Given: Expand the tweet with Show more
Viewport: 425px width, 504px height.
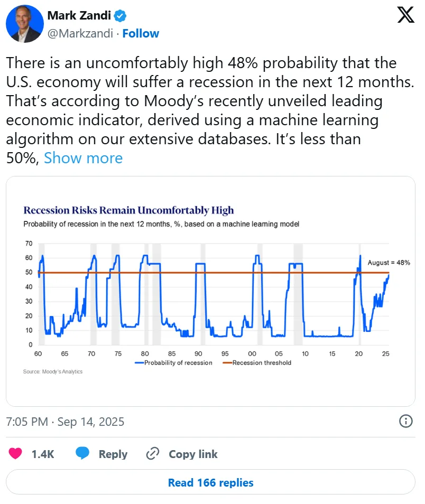Looking at the screenshot, I should point(83,157).
